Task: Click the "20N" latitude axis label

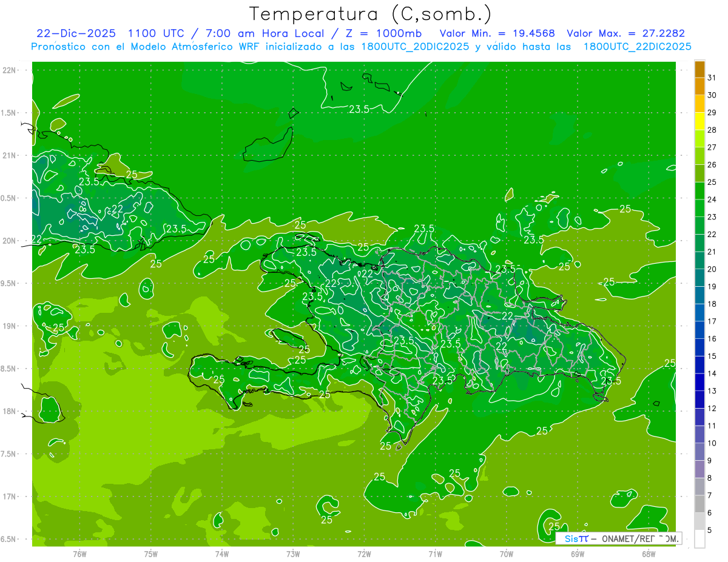Action: click(10, 241)
